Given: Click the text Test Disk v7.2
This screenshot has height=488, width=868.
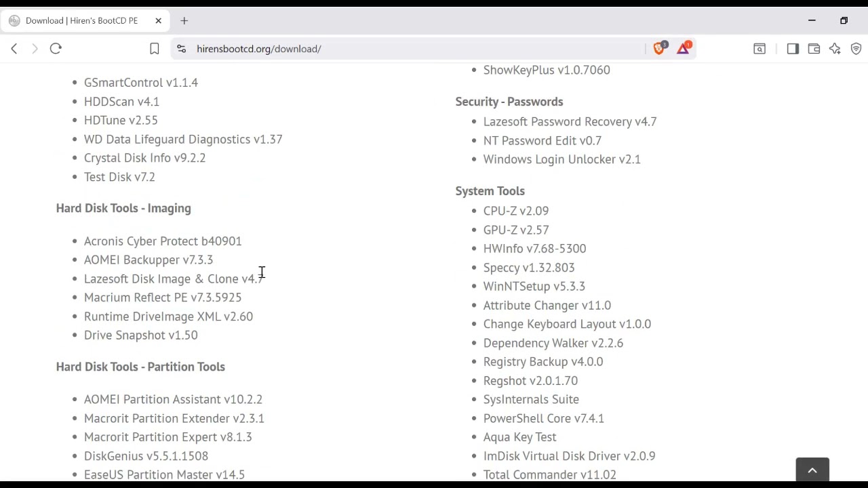Looking at the screenshot, I should click(x=119, y=177).
